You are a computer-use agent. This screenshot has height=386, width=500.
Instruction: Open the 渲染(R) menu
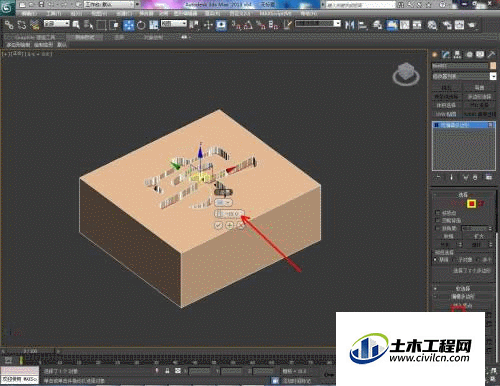coord(213,14)
